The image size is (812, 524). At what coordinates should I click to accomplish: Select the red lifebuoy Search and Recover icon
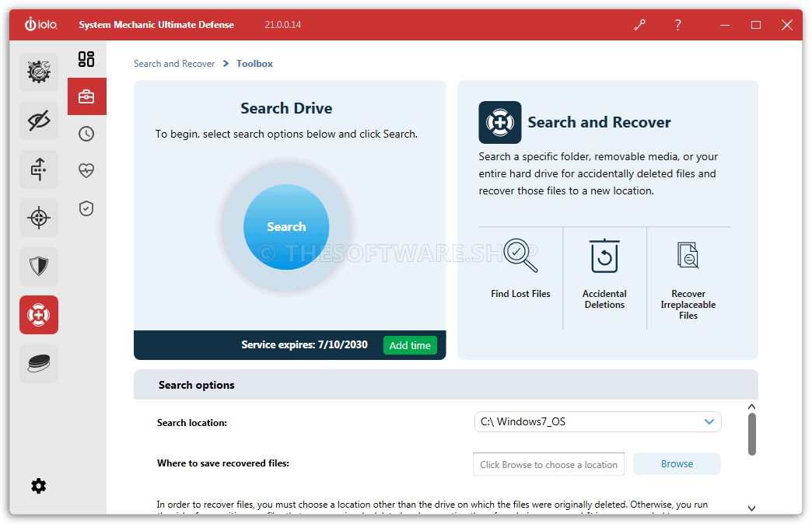coord(39,315)
